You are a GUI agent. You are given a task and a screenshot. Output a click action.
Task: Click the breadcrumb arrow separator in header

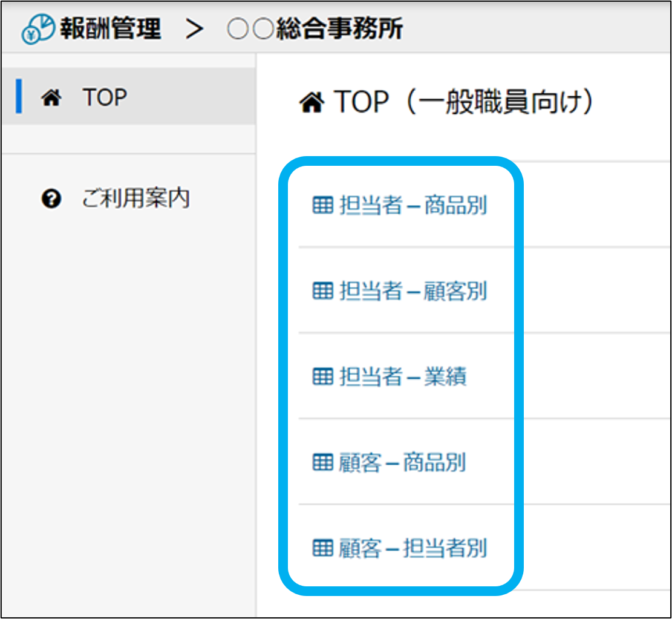tap(194, 29)
